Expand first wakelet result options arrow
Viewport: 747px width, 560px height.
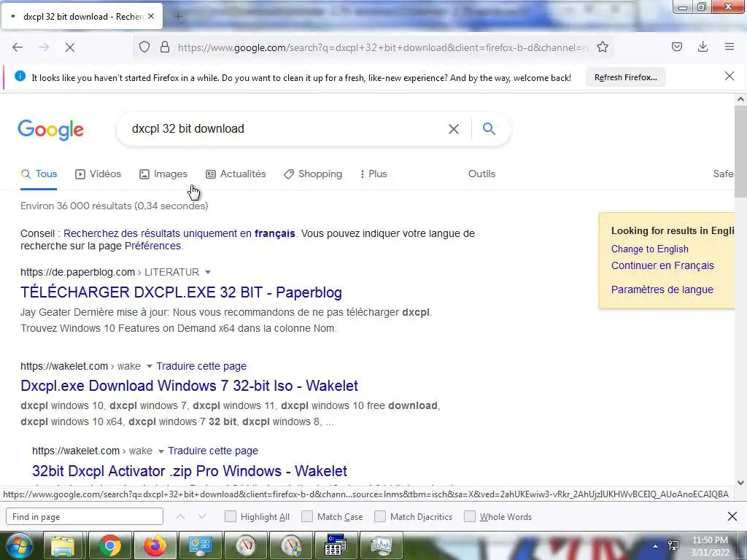(149, 366)
